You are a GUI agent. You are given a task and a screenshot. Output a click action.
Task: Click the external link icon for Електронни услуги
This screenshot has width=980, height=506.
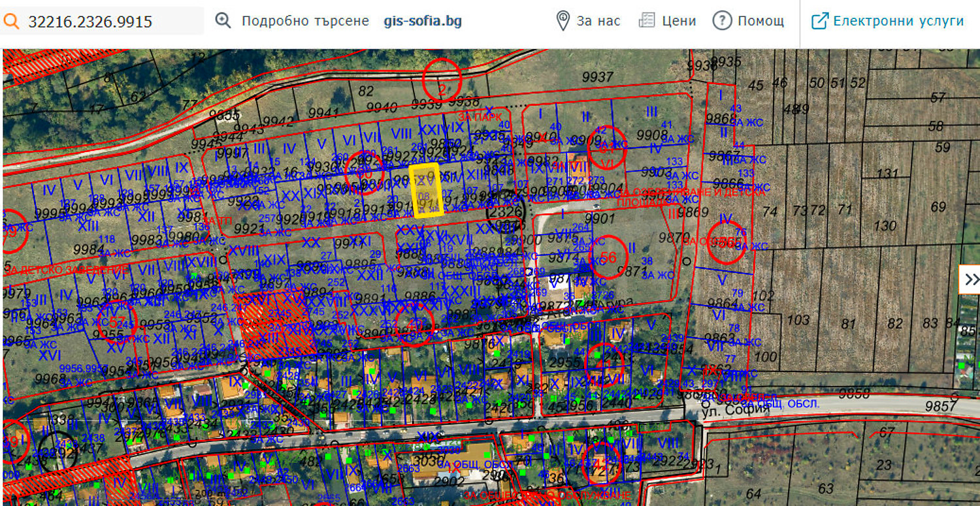tap(819, 21)
